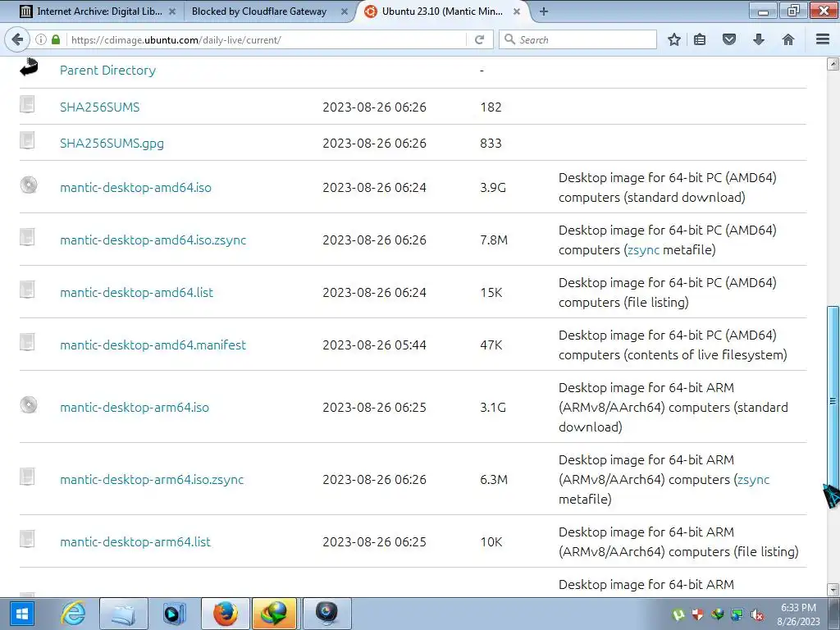Image resolution: width=840 pixels, height=630 pixels.
Task: Click the file icon next to mantic-desktop-arm64.iso.zsync
Action: click(x=27, y=477)
